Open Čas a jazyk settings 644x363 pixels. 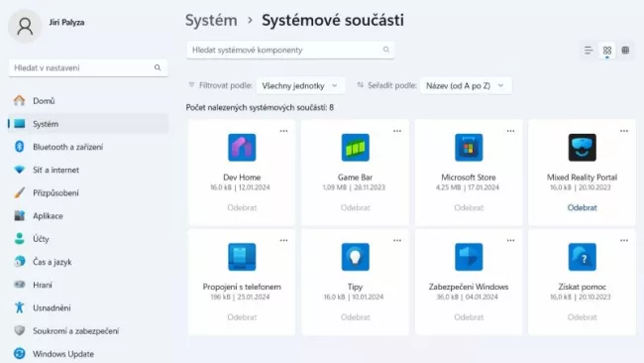(x=88, y=262)
